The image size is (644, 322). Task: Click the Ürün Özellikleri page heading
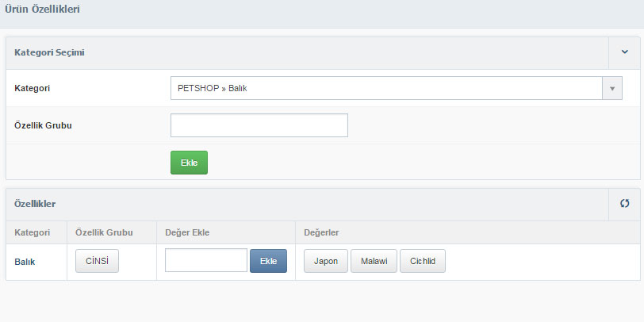pyautogui.click(x=42, y=9)
